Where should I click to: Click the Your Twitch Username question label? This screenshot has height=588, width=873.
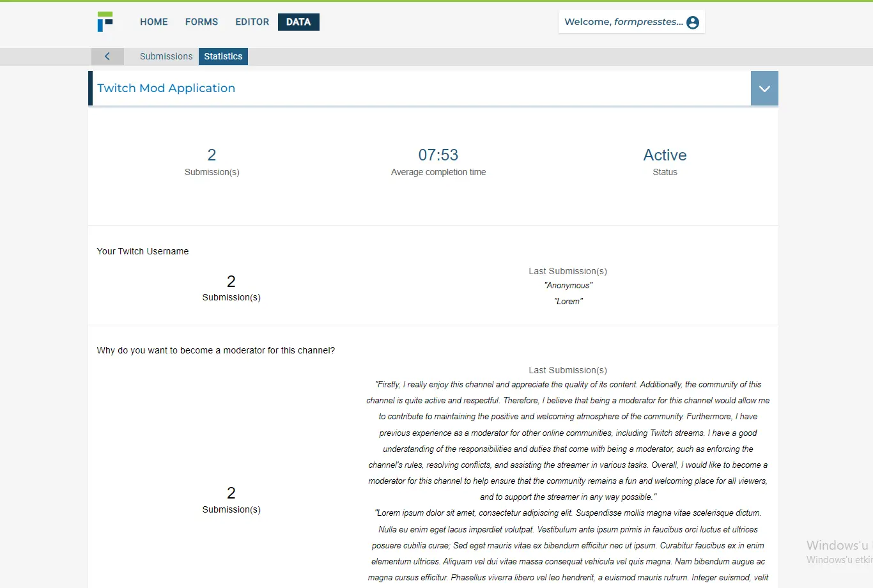click(x=143, y=251)
